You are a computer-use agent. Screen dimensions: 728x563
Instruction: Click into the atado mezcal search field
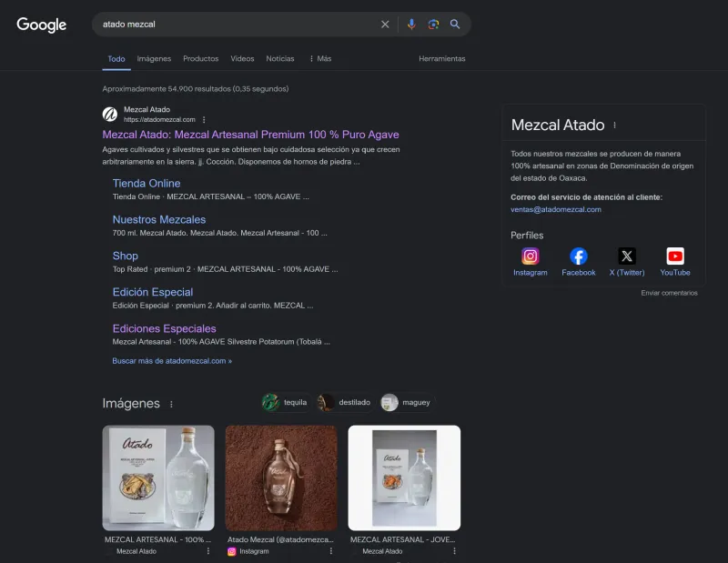237,25
